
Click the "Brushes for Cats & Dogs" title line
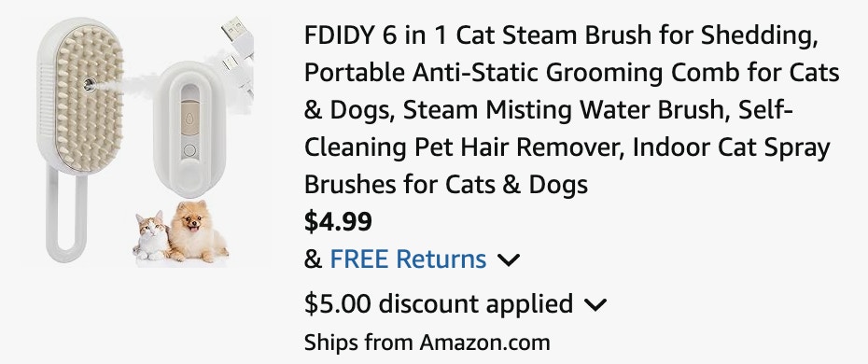click(x=445, y=184)
